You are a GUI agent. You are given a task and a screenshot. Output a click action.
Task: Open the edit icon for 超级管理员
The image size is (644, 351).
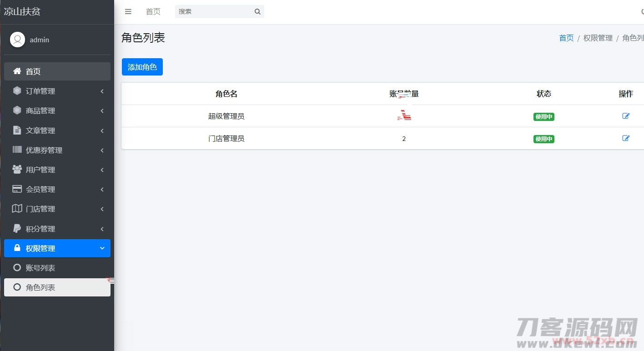626,115
